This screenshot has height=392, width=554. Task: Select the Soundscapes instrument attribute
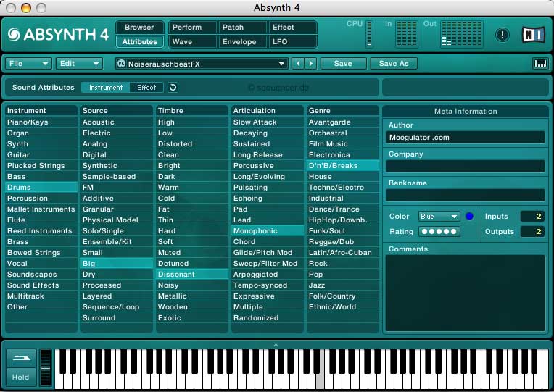coord(41,275)
